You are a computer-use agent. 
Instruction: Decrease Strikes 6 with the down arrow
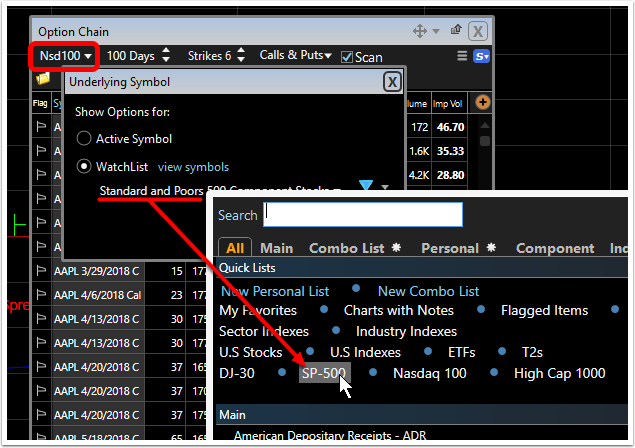pos(241,59)
